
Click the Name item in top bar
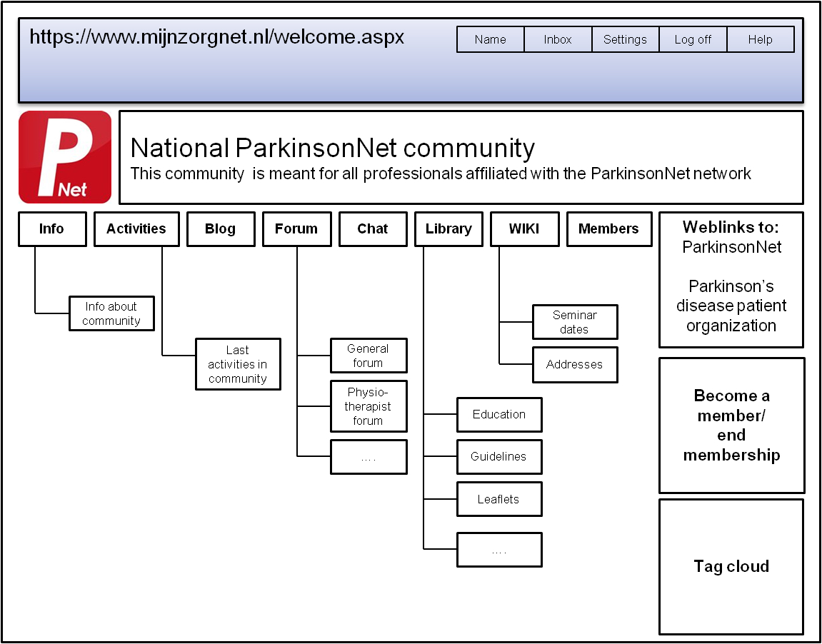(x=490, y=40)
